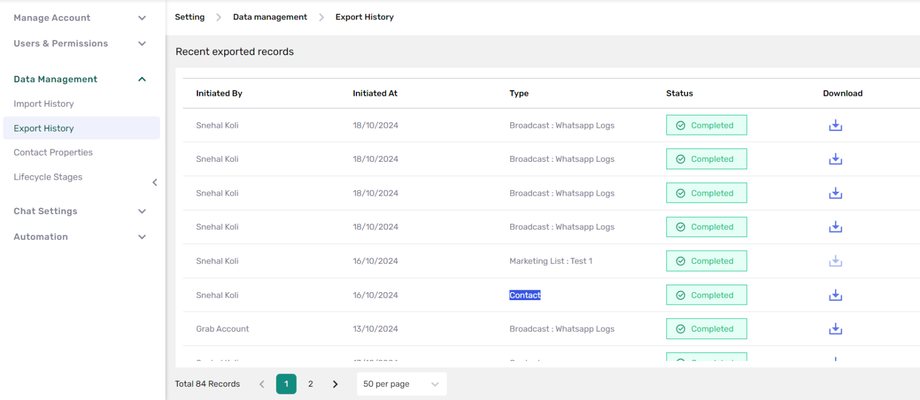
Task: Select Lifecycle Stages in sidebar
Action: (48, 177)
